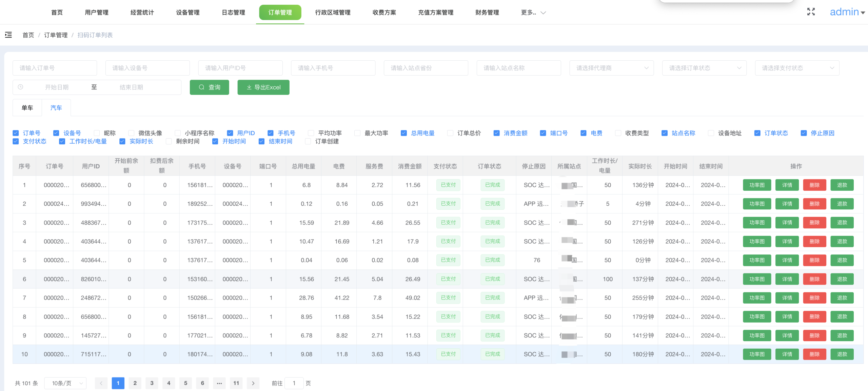Open the 财务管理 menu item

487,13
